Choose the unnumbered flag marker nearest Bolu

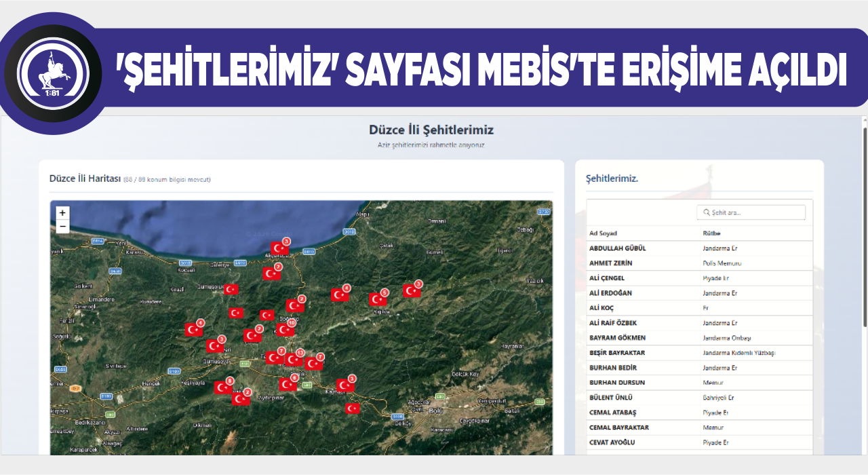(353, 408)
